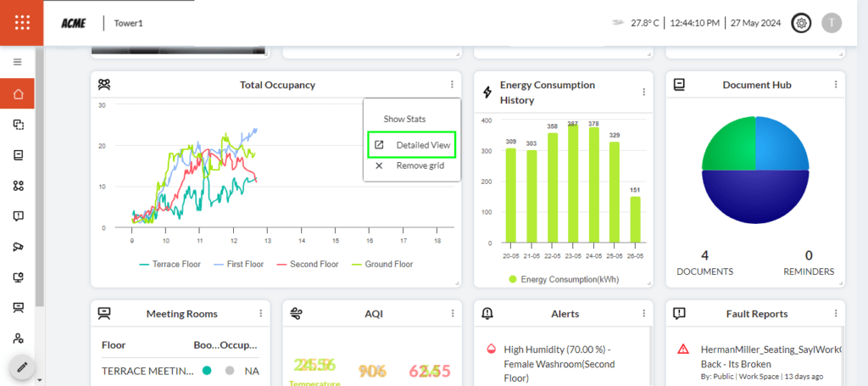Open Document Hub three-dot menu

pos(836,85)
